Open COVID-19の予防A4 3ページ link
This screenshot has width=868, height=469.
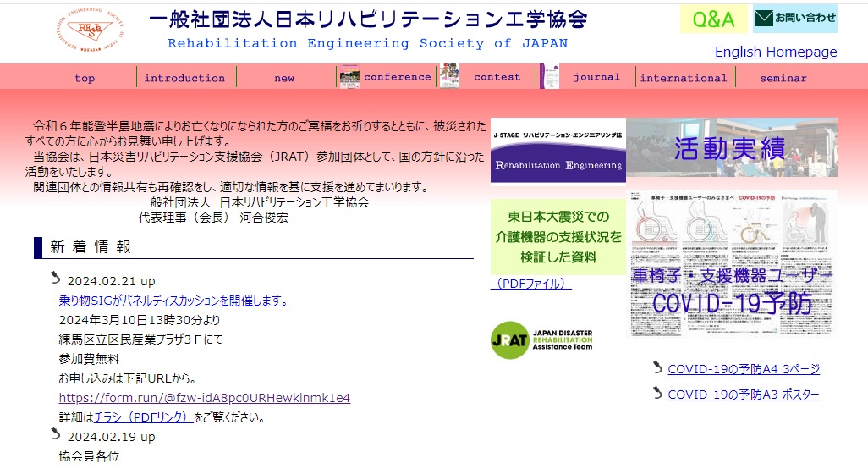pos(744,369)
